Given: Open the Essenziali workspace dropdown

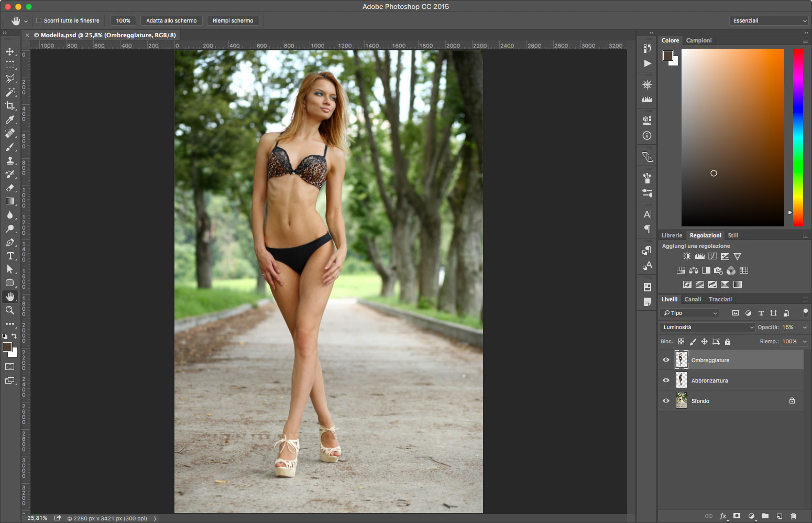Looking at the screenshot, I should tap(769, 20).
